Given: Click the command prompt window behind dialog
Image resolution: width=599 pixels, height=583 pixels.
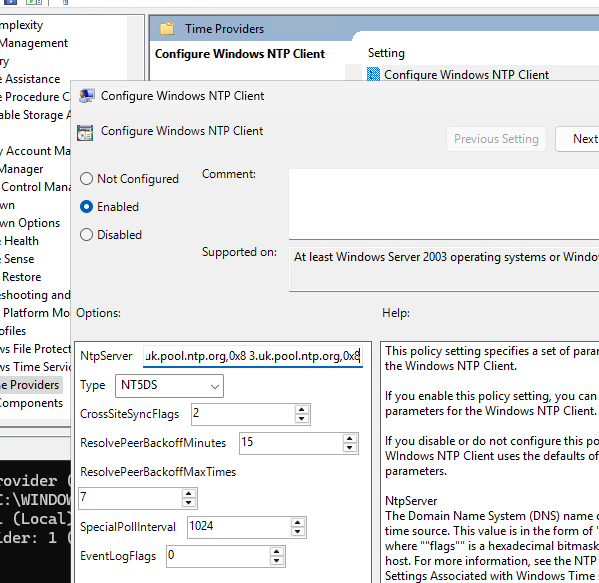Looking at the screenshot, I should coord(35,522).
